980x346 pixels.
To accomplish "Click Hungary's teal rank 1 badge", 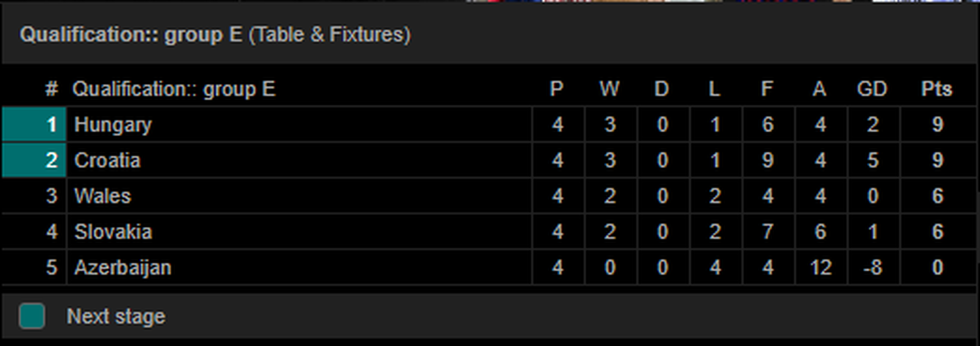I will click(x=34, y=124).
